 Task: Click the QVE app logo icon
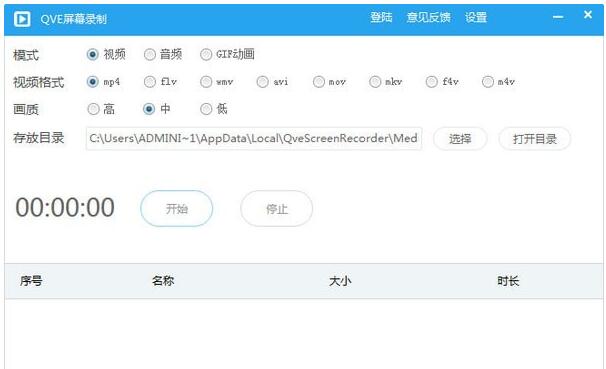(x=22, y=19)
